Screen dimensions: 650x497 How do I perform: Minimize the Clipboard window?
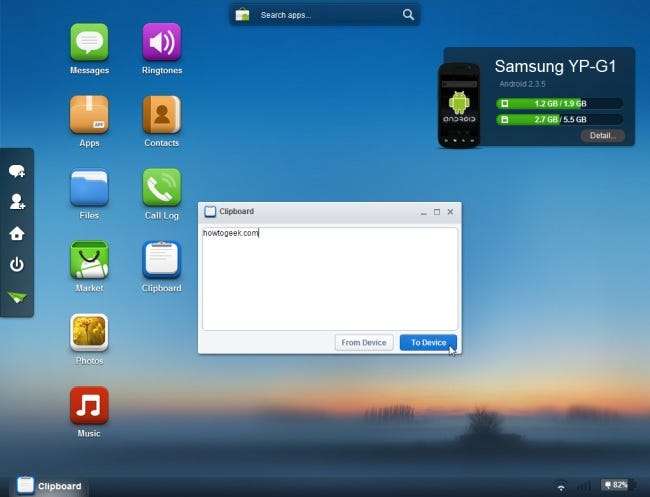click(423, 212)
